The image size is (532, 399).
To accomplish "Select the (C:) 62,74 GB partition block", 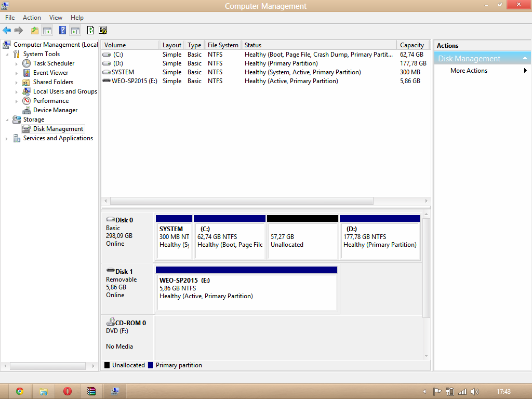I will (230, 237).
